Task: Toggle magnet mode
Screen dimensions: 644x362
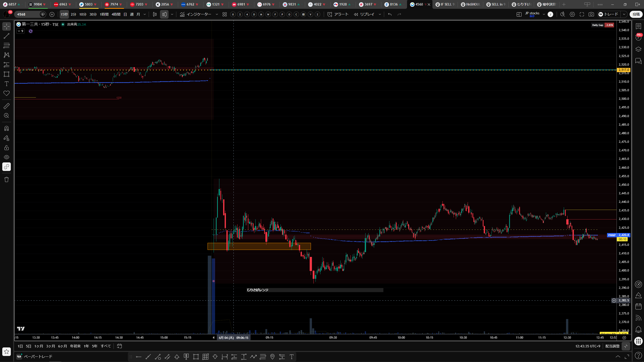Action: (x=7, y=128)
